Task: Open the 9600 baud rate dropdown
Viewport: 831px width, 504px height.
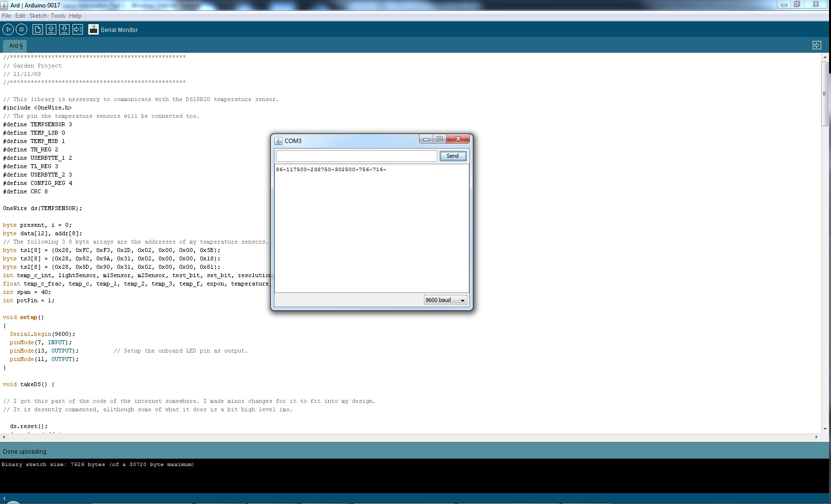Action: coord(445,300)
